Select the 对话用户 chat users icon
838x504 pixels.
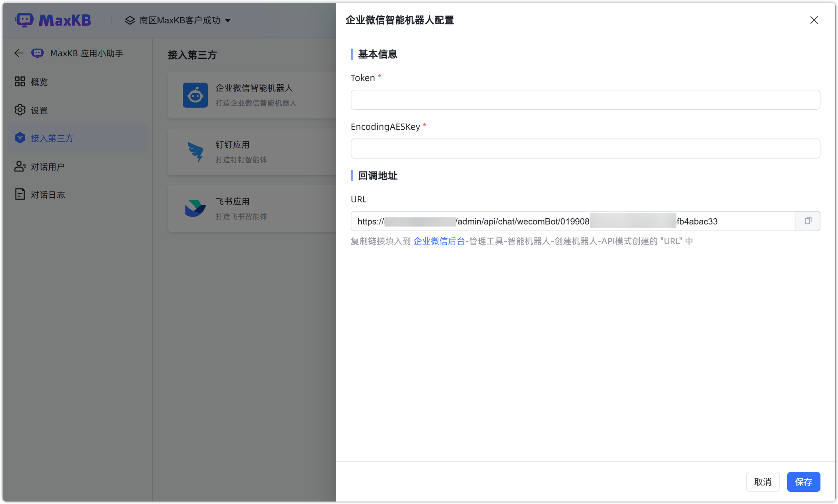click(x=20, y=166)
